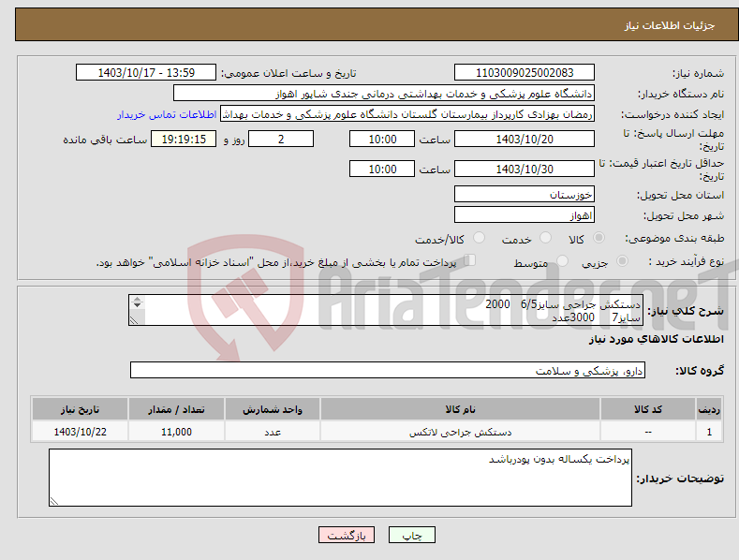Viewport: 739px width, 560px height.
Task: Click the توضیحات خریدار text area
Action: [340, 478]
